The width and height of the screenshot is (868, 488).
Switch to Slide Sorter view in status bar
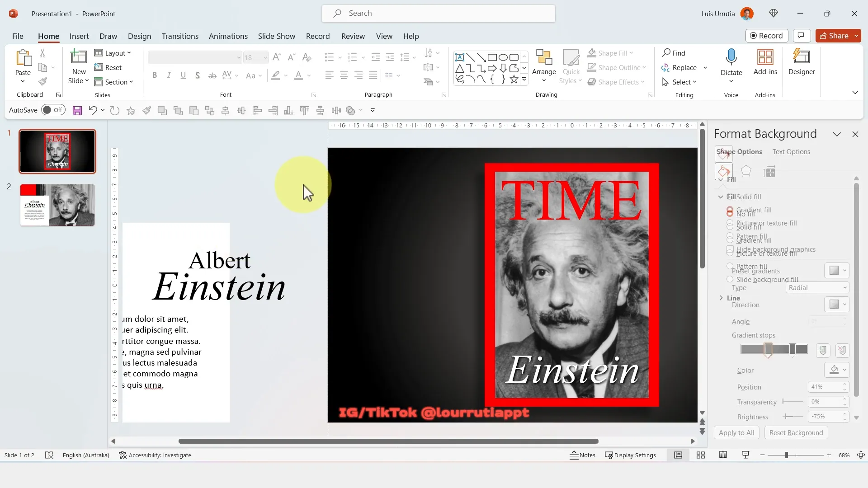[701, 455]
